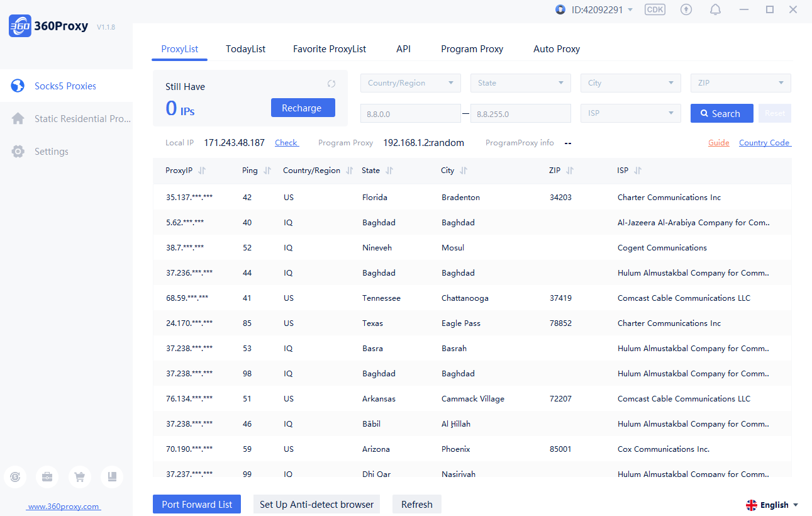Open the shopping cart icon at bottom left

point(80,477)
